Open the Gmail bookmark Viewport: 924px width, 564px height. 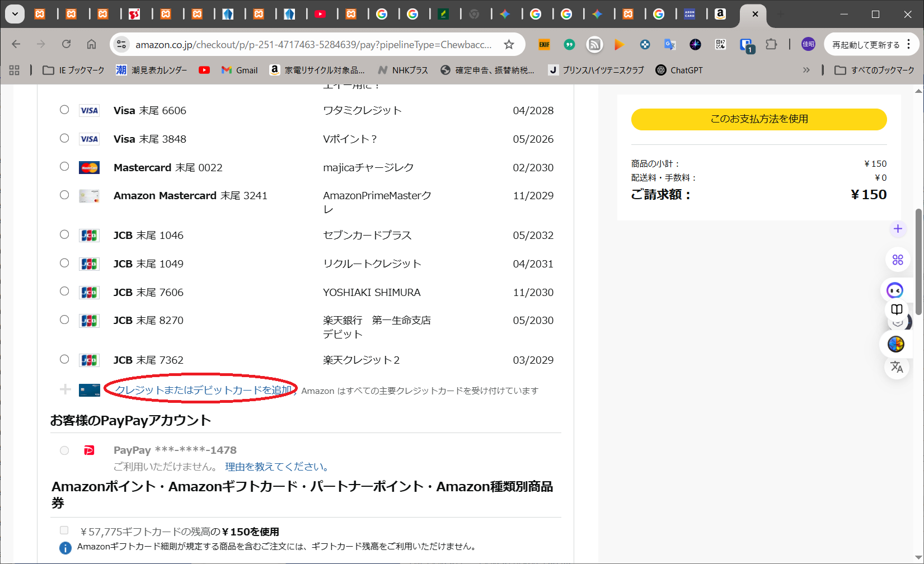pos(240,70)
